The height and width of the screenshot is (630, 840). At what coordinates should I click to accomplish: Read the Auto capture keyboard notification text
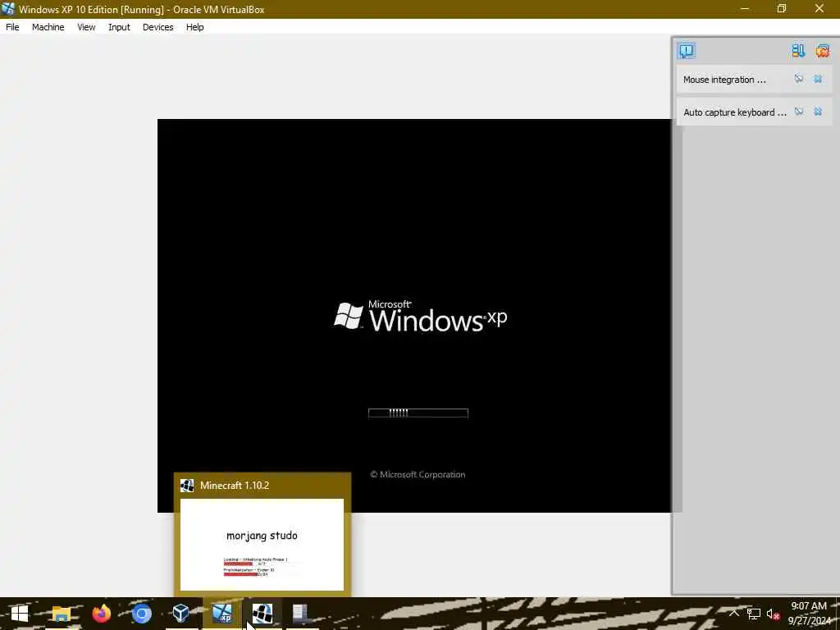point(734,112)
